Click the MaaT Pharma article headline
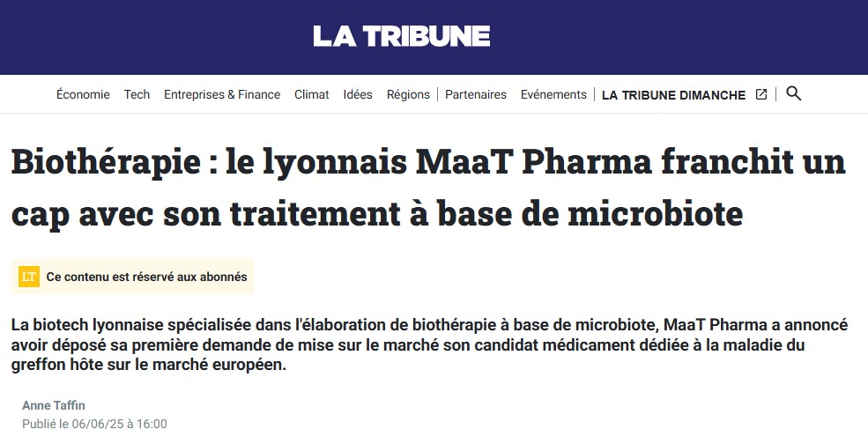868x444 pixels. pyautogui.click(x=427, y=188)
